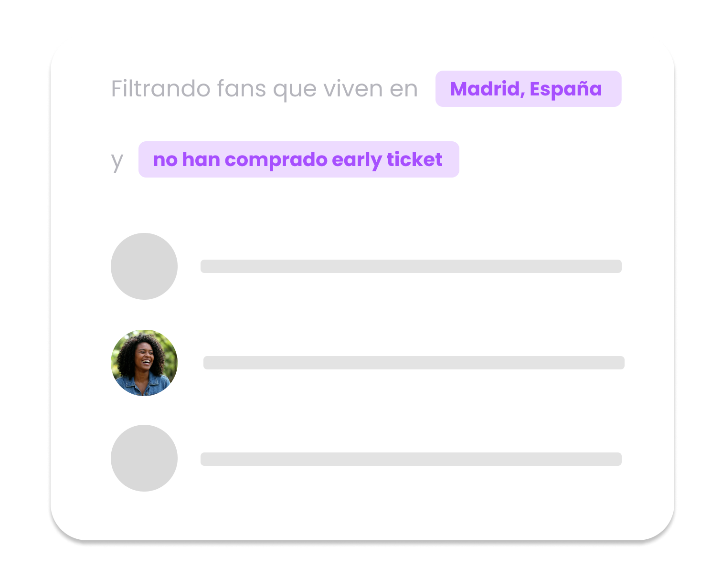
Task: Click the bottom gray avatar placeholder
Action: pyautogui.click(x=144, y=458)
